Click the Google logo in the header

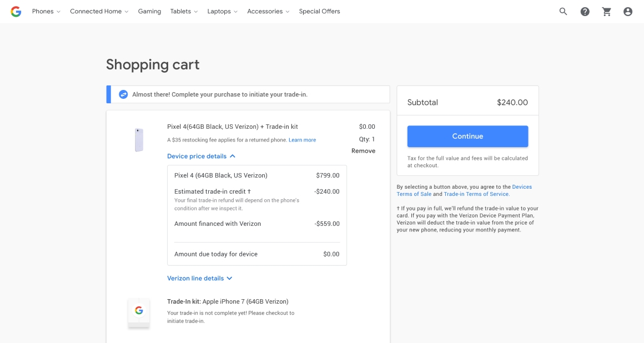[x=16, y=12]
